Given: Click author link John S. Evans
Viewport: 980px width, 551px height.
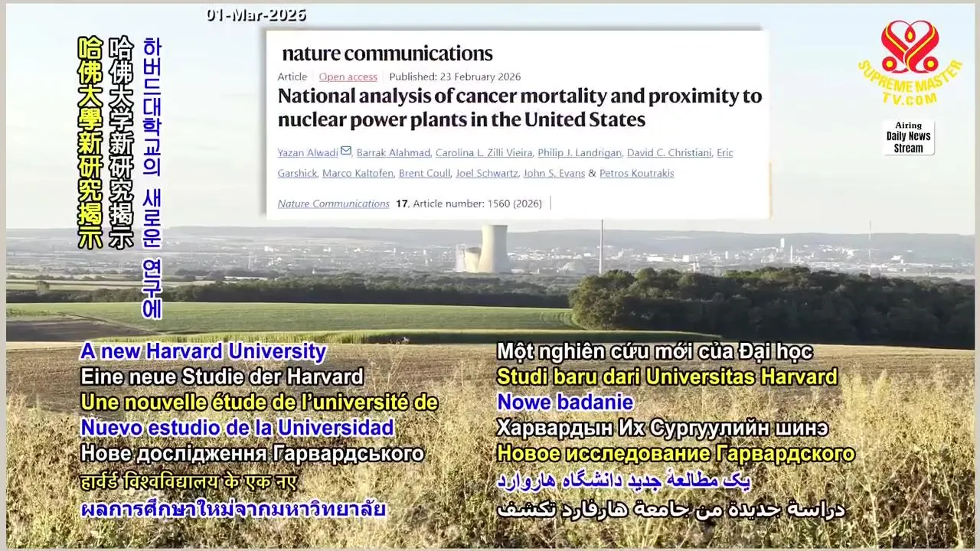Looking at the screenshot, I should 554,173.
